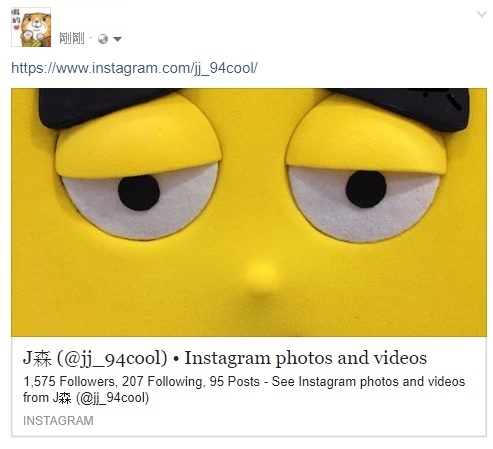Click the right eye's white area
Screen dimensions: 493x449
coord(410,203)
